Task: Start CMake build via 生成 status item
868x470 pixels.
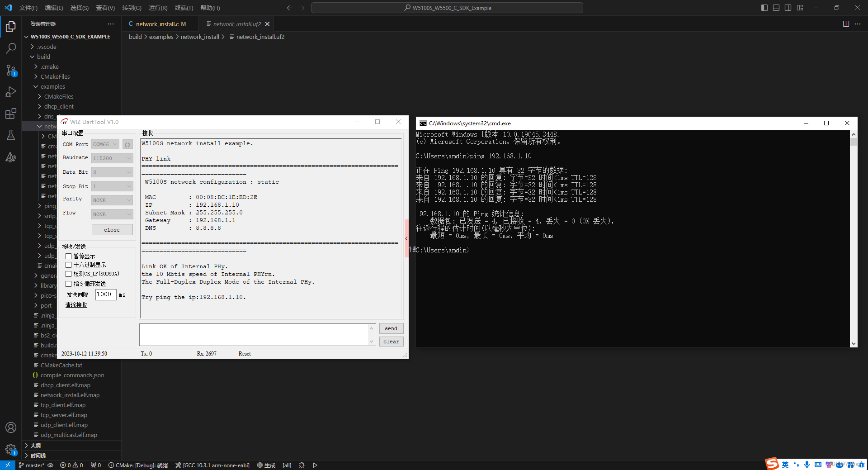Action: [266, 465]
